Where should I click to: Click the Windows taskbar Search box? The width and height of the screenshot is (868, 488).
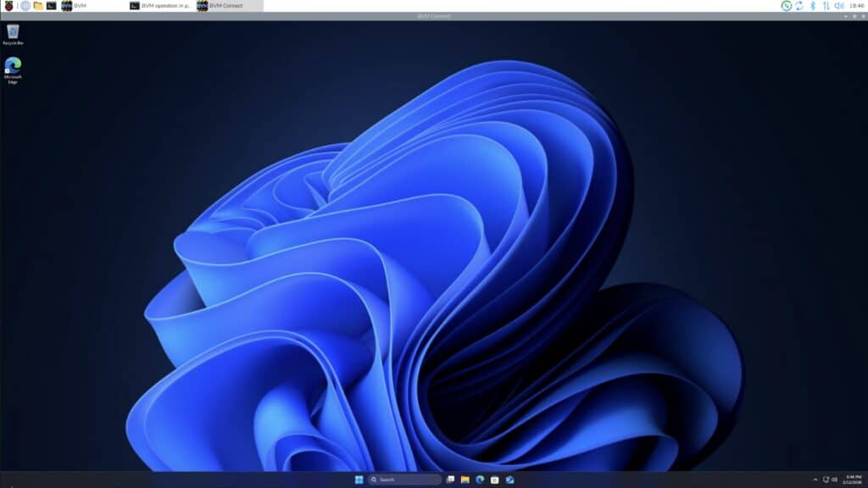(x=403, y=480)
